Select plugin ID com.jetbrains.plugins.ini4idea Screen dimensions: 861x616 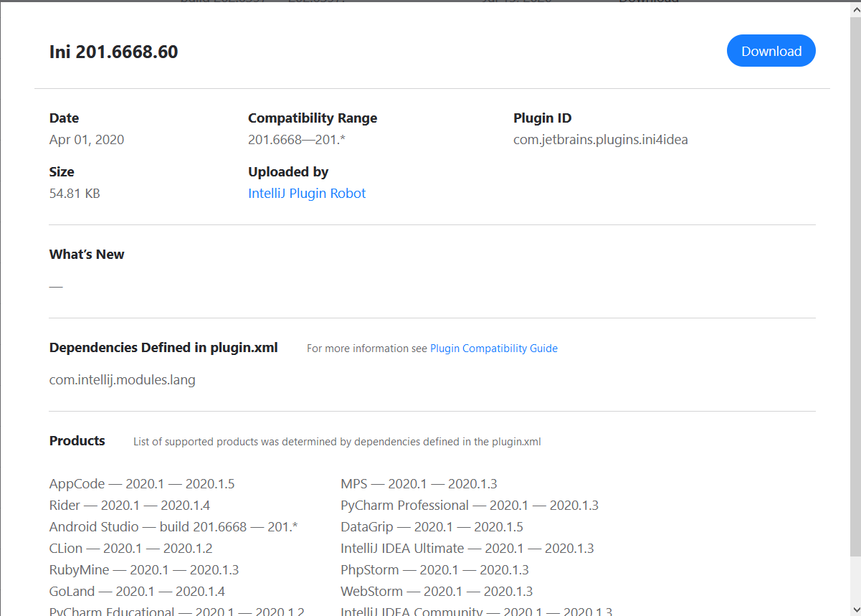point(601,140)
